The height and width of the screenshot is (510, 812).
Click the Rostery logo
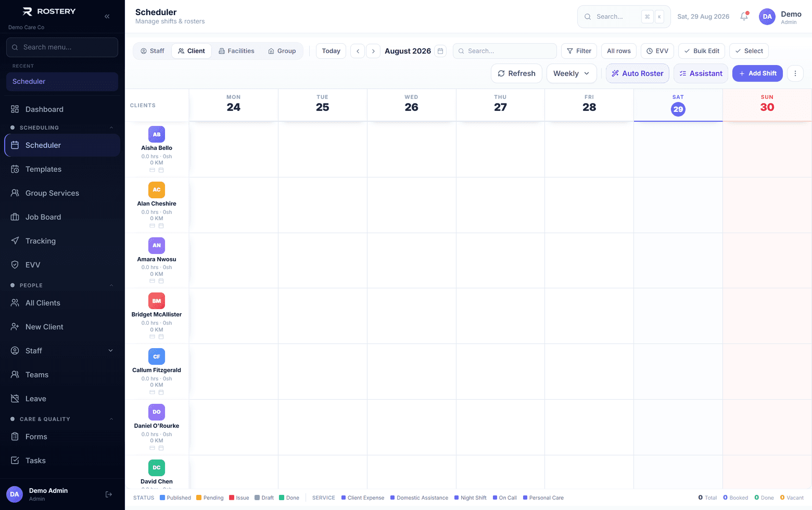click(x=49, y=11)
